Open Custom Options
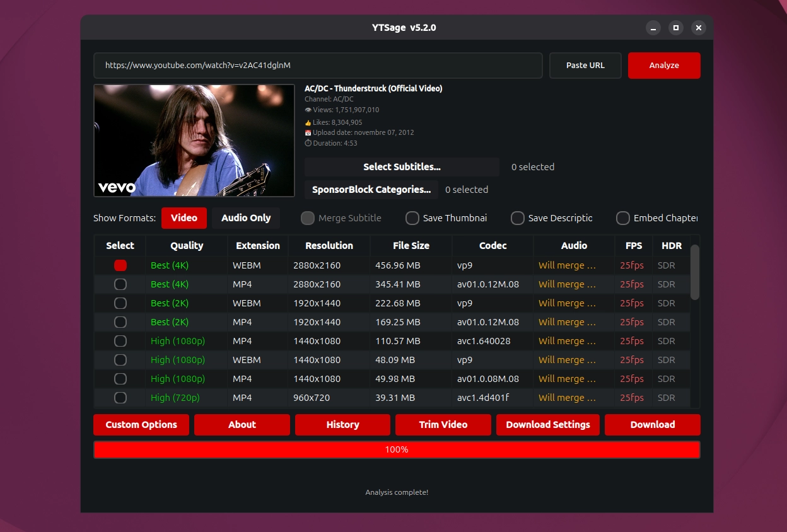The height and width of the screenshot is (532, 787). (141, 425)
